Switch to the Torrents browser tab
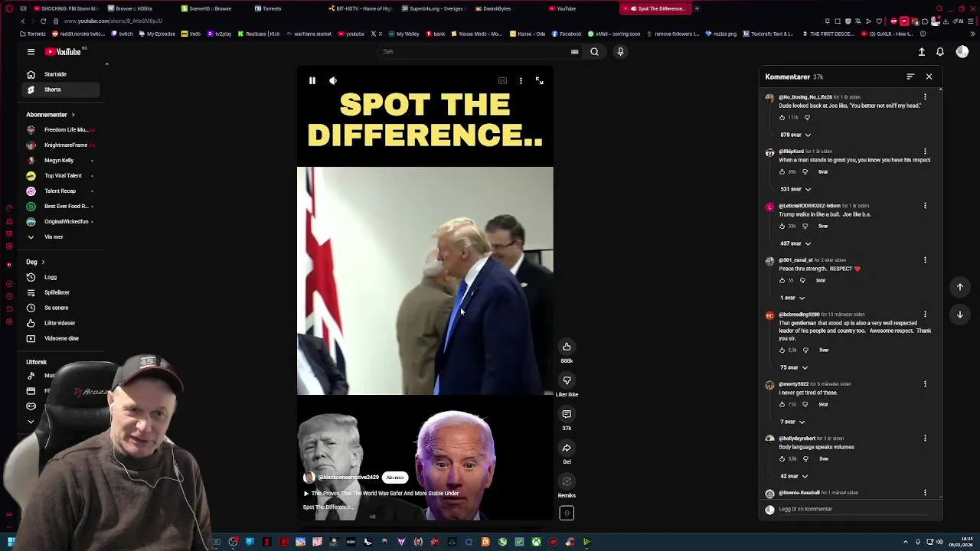 (272, 8)
